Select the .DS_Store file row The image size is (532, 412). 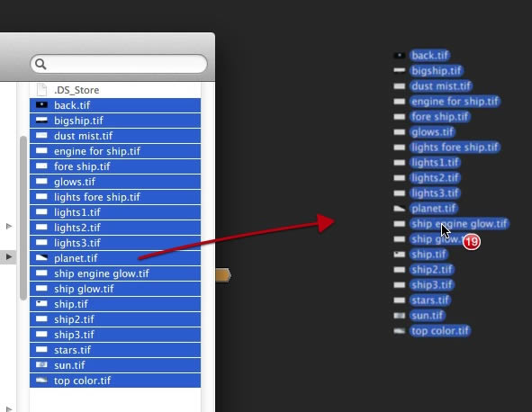coord(115,90)
